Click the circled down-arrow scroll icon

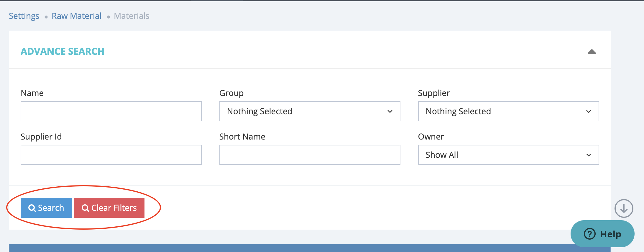(624, 208)
